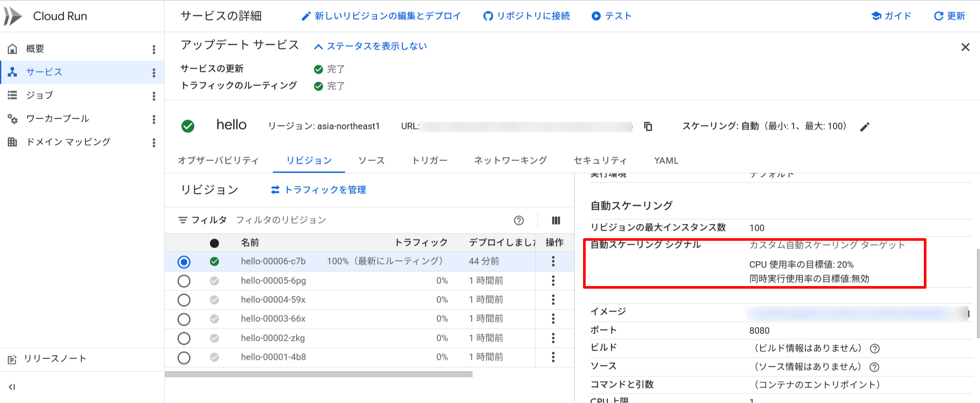Select revision hello-00006-c7b radio button
Viewport: 980px width, 403px height.
click(184, 261)
